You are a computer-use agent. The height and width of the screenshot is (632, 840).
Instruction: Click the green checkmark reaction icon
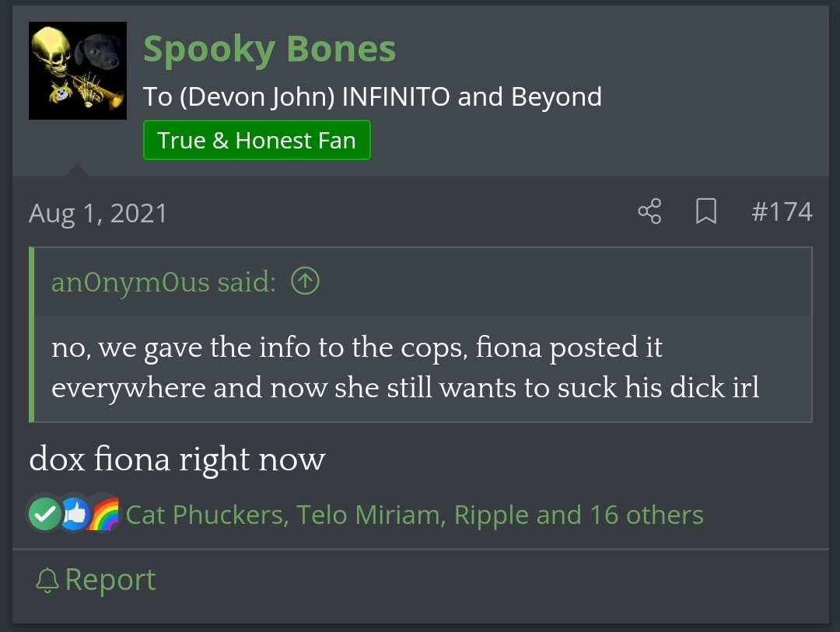[x=45, y=514]
